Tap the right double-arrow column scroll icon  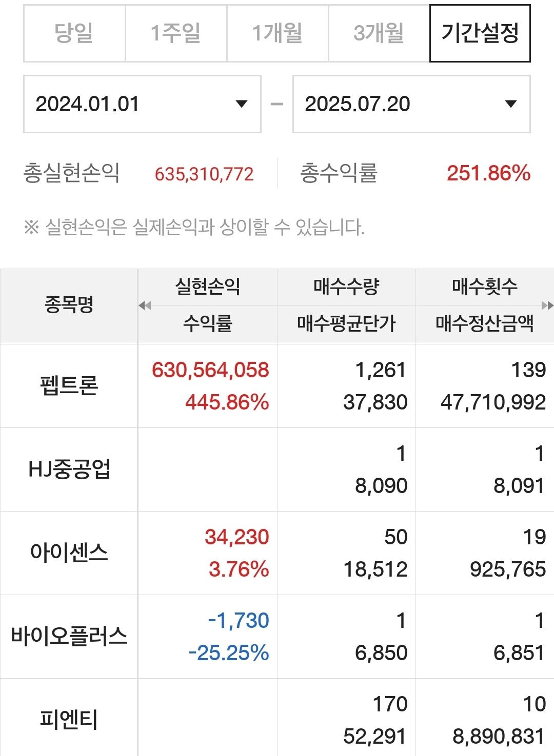point(547,306)
